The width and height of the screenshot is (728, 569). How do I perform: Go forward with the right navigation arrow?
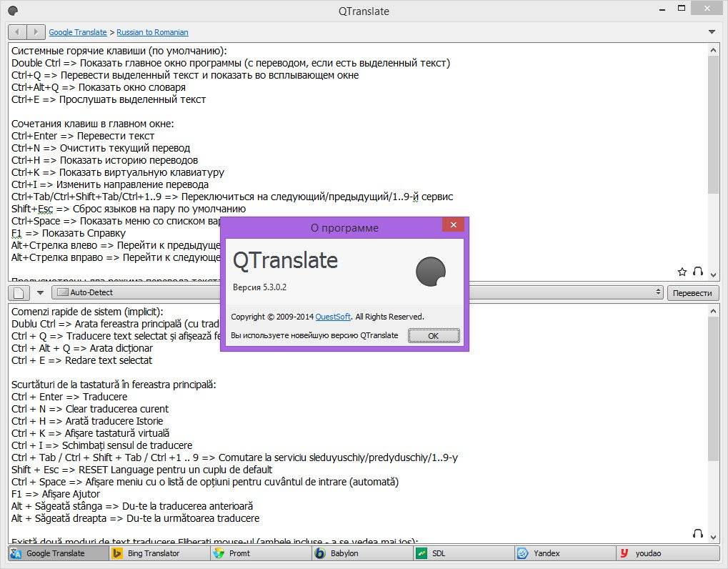pyautogui.click(x=36, y=32)
